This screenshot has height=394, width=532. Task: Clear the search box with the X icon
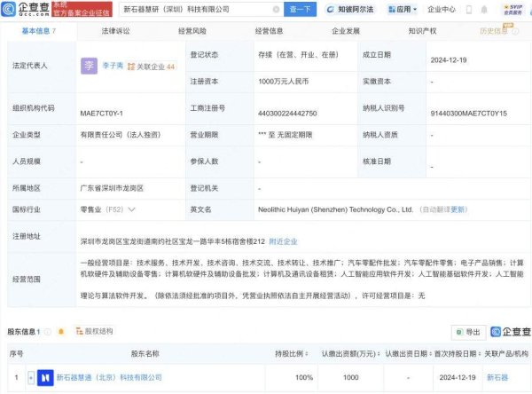click(276, 9)
